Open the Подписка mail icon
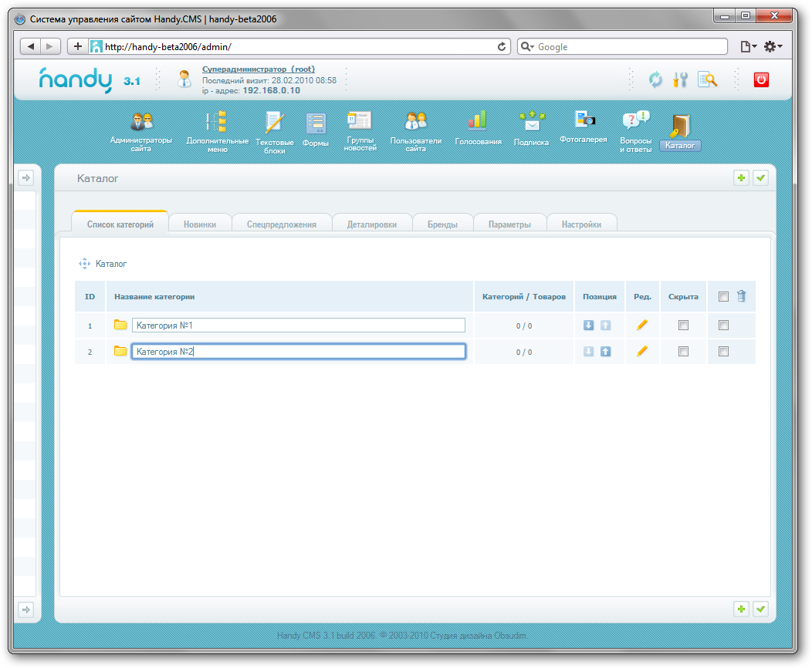This screenshot has height=668, width=812. (x=531, y=121)
